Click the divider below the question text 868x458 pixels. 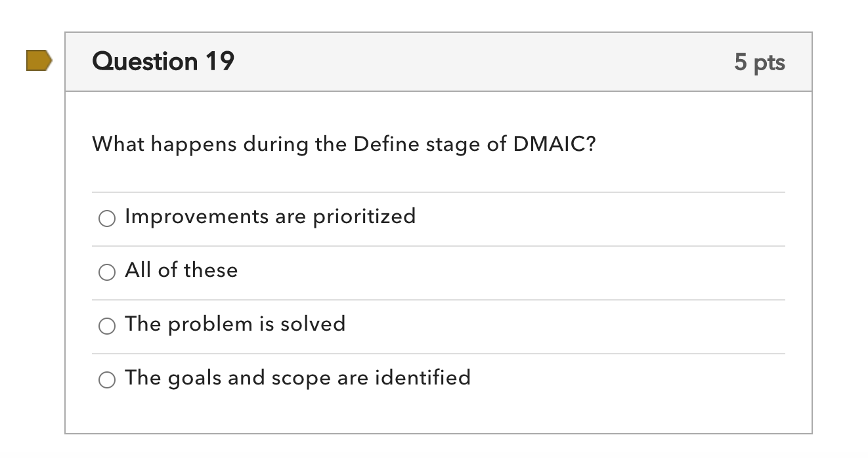[x=439, y=191]
